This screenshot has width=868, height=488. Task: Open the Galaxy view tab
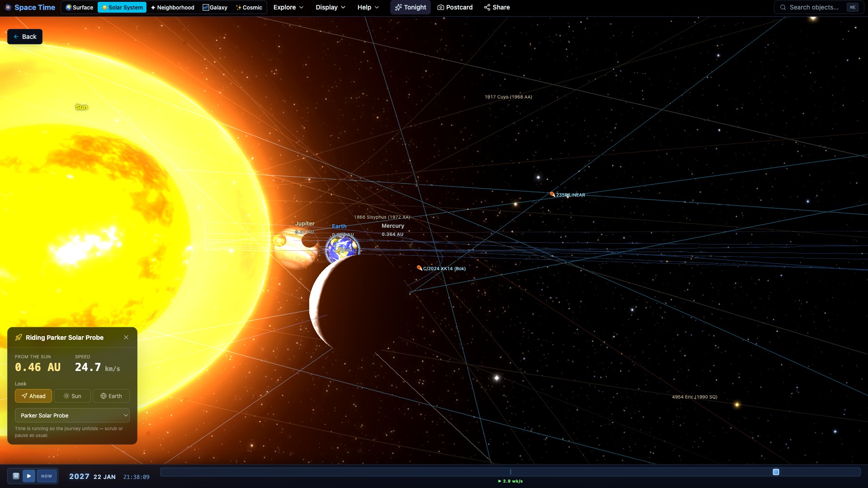215,7
